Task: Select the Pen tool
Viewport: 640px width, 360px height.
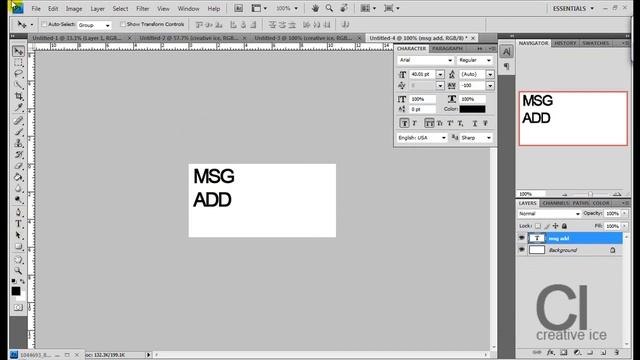Action: pyautogui.click(x=18, y=213)
